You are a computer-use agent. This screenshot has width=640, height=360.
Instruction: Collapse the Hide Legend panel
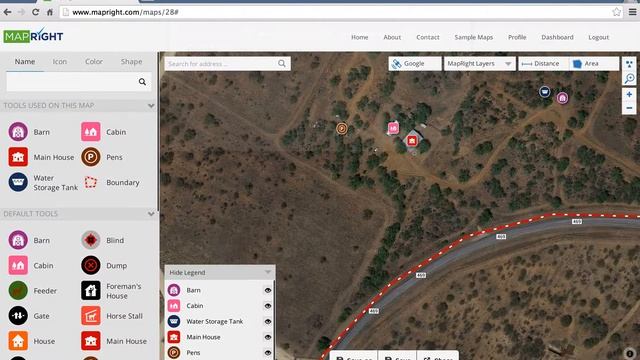click(x=220, y=272)
